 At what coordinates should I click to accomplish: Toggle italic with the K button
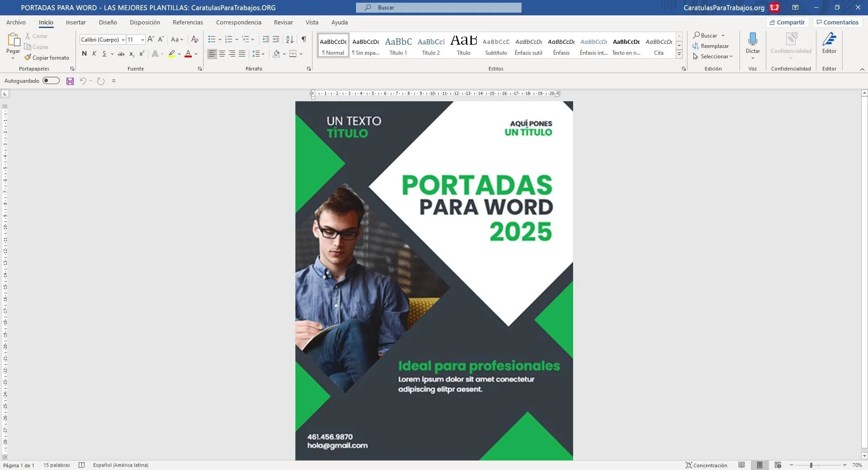pos(94,53)
